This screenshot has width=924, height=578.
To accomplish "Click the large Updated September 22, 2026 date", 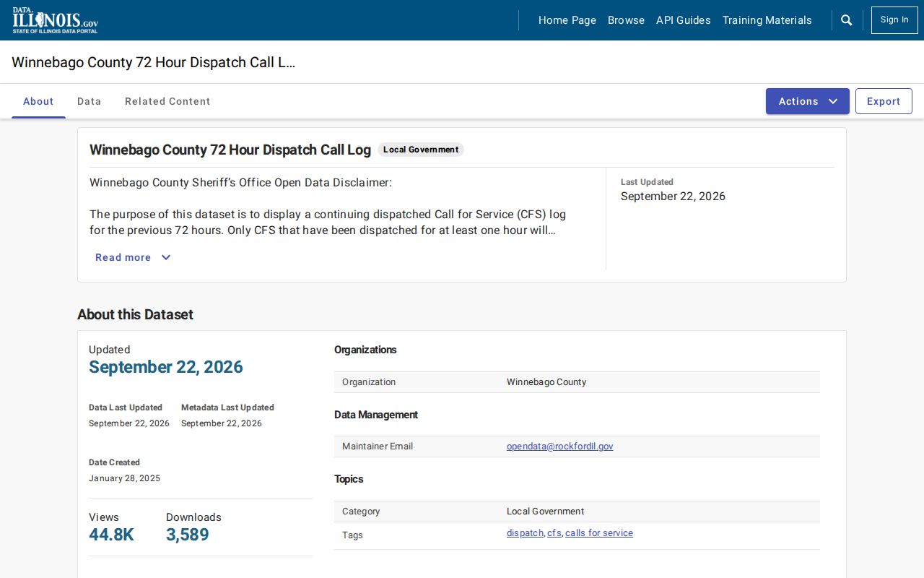I will click(x=166, y=367).
